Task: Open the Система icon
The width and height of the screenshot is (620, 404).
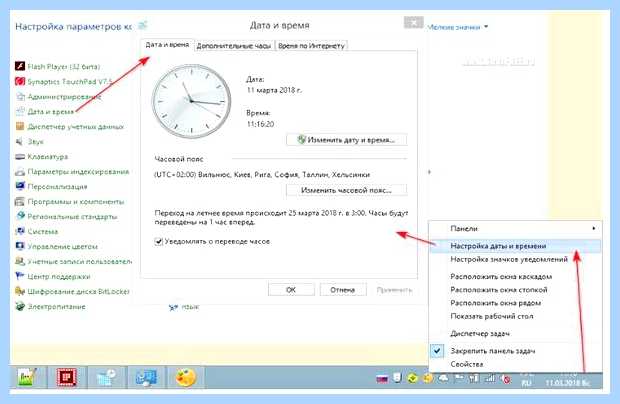Action: tap(20, 231)
